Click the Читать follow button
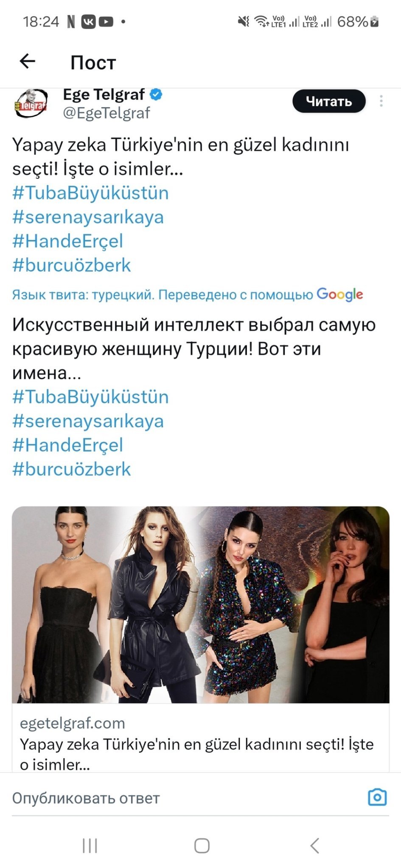Viewport: 401px width, 868px height. [329, 101]
